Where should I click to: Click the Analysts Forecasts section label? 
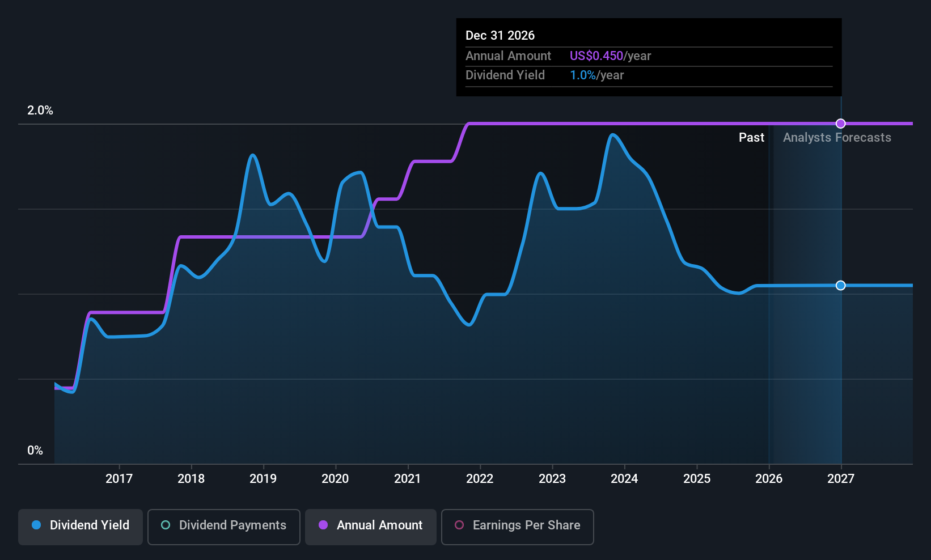(837, 138)
